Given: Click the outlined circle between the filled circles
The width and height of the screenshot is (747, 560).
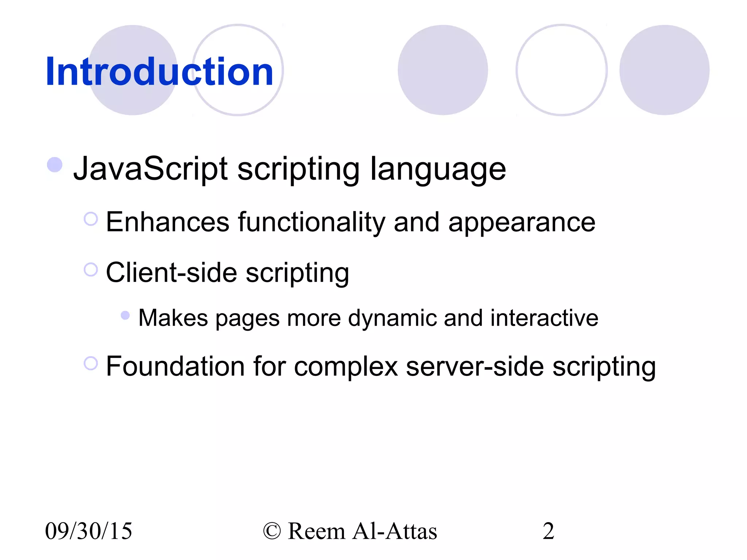Looking at the screenshot, I should point(561,70).
